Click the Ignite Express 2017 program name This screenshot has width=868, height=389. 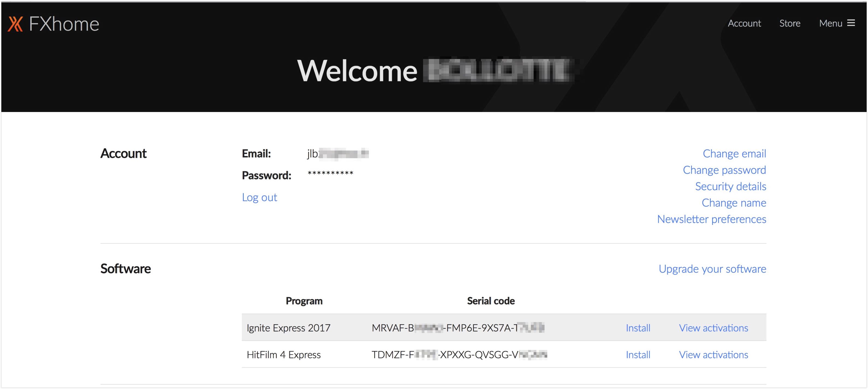point(288,328)
